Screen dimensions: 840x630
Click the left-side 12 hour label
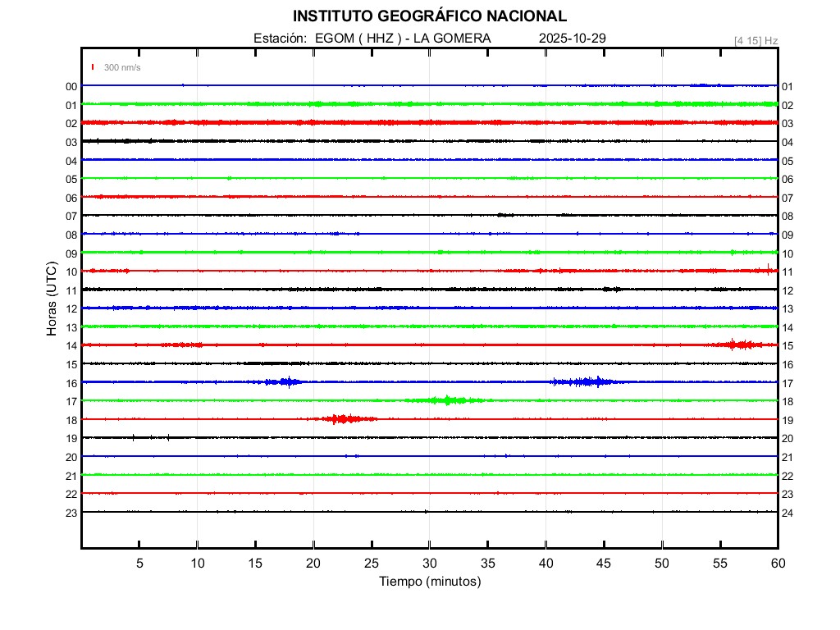(x=71, y=308)
